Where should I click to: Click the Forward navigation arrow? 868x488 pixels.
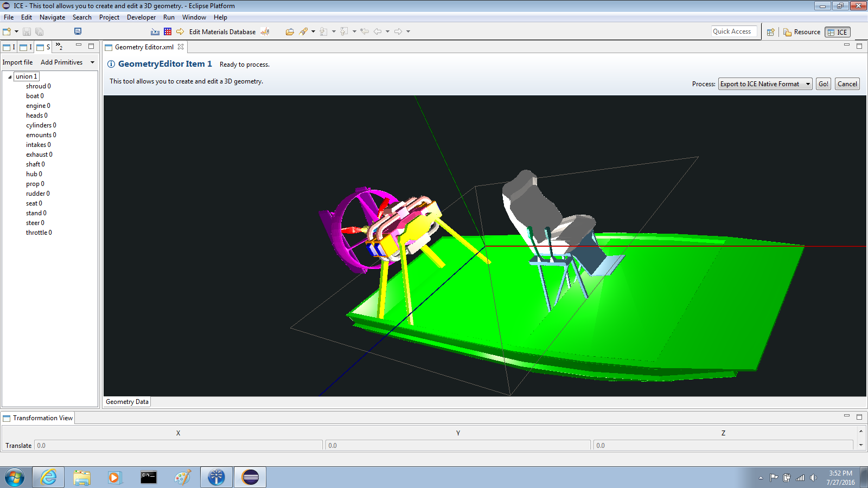pyautogui.click(x=398, y=31)
